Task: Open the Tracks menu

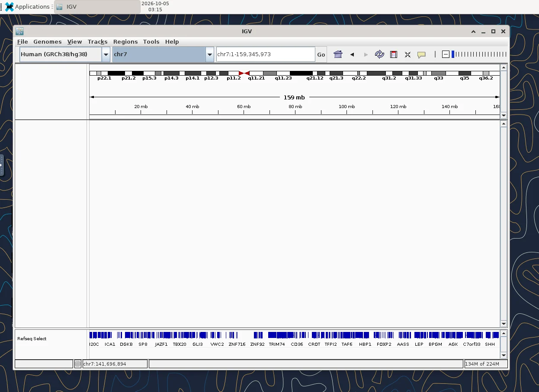Action: (x=97, y=42)
